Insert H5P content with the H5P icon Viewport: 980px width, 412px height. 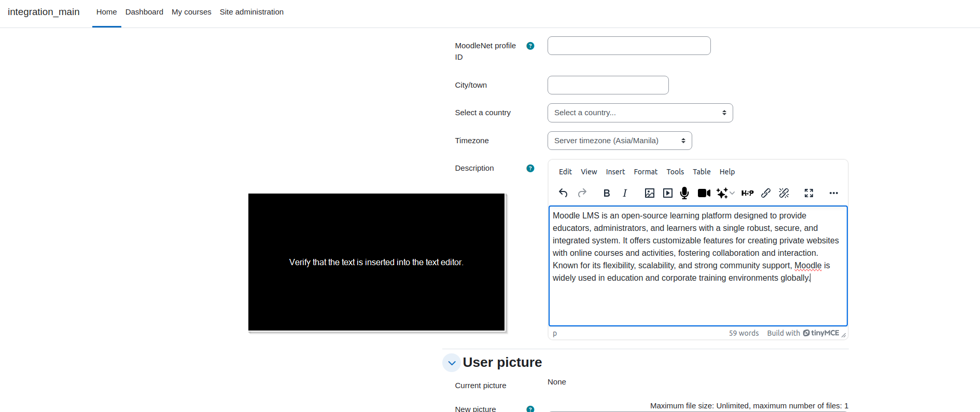click(747, 193)
